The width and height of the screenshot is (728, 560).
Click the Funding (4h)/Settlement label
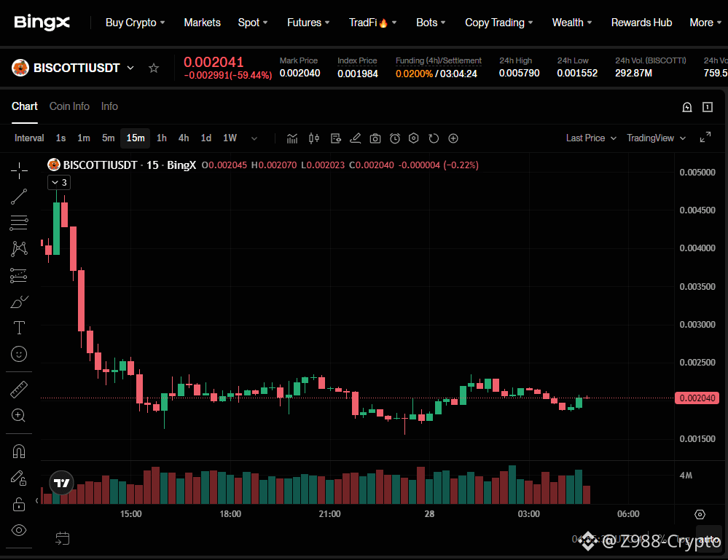(438, 60)
